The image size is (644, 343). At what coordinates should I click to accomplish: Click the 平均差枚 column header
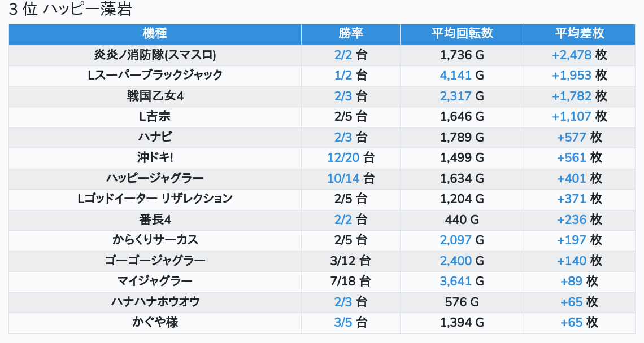[x=580, y=34]
